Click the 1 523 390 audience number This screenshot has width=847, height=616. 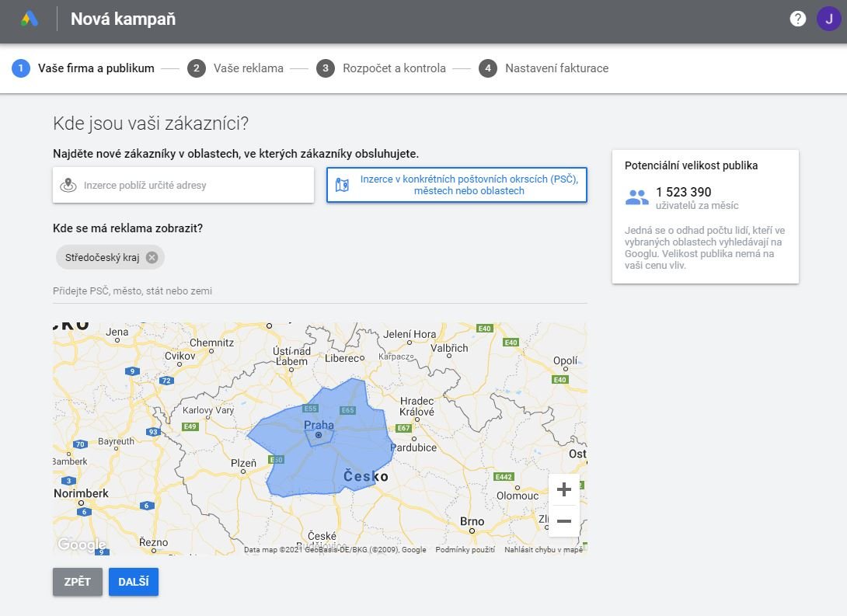683,192
